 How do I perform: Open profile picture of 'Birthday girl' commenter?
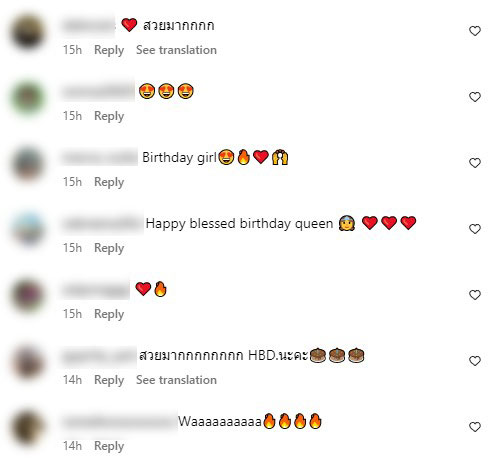coord(28,164)
